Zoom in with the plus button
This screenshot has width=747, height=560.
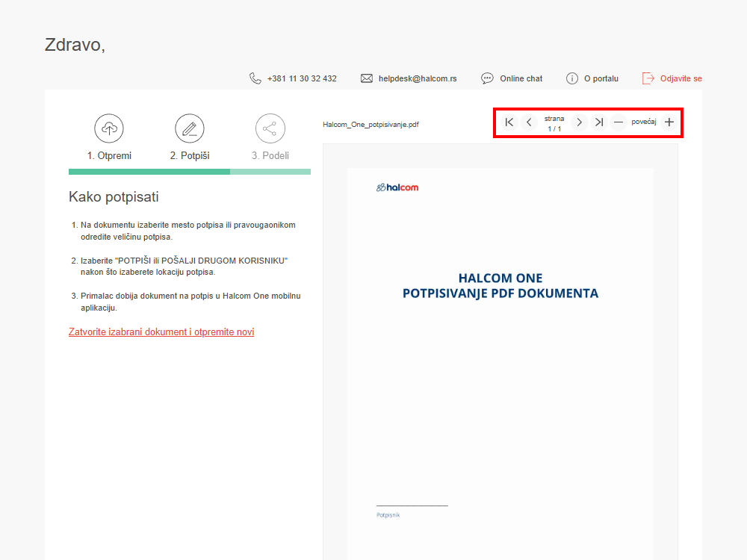tap(669, 122)
